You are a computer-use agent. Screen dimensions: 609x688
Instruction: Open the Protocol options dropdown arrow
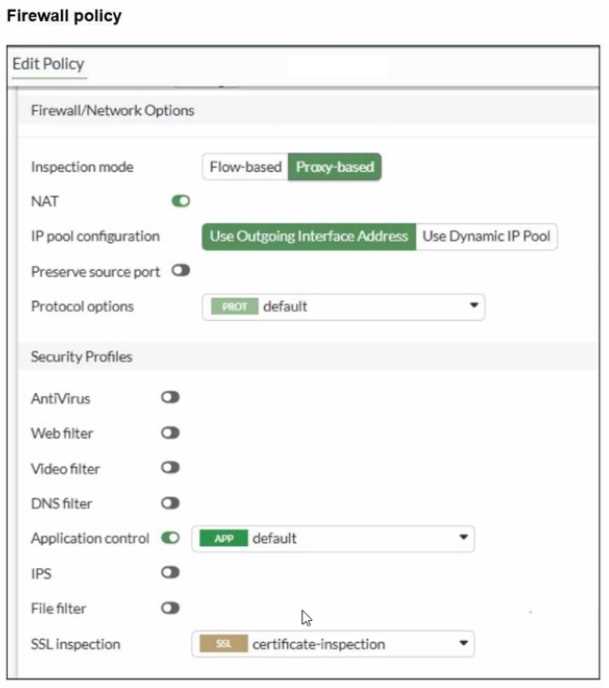[x=473, y=307]
